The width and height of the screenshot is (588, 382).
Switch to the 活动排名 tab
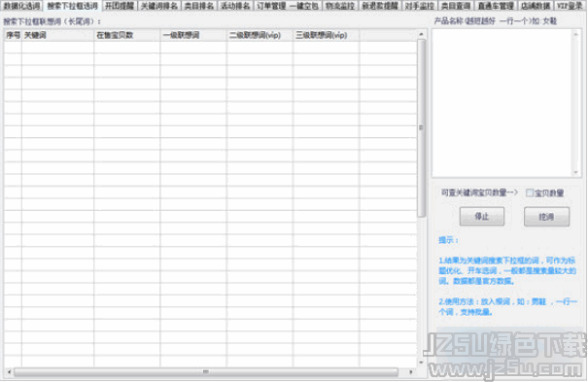(x=235, y=6)
